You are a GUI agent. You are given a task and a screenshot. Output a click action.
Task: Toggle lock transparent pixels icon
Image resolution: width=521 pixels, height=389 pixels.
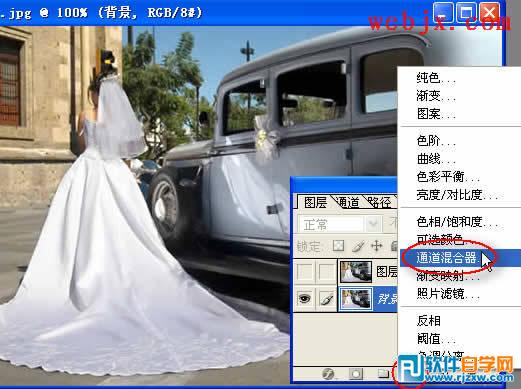[338, 246]
